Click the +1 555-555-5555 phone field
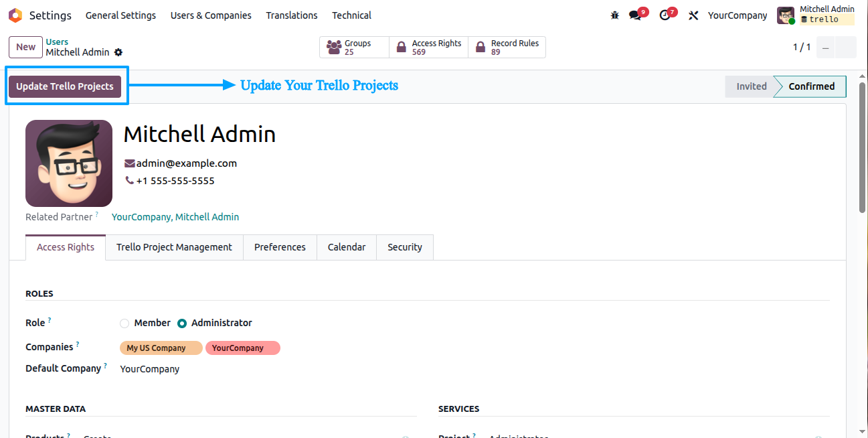This screenshot has width=868, height=438. click(x=175, y=181)
